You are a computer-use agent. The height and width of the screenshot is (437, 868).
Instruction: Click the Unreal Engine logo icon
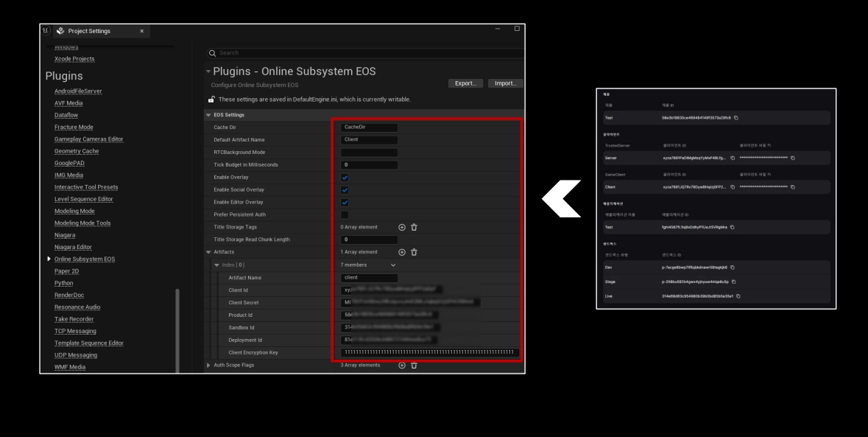pyautogui.click(x=46, y=30)
